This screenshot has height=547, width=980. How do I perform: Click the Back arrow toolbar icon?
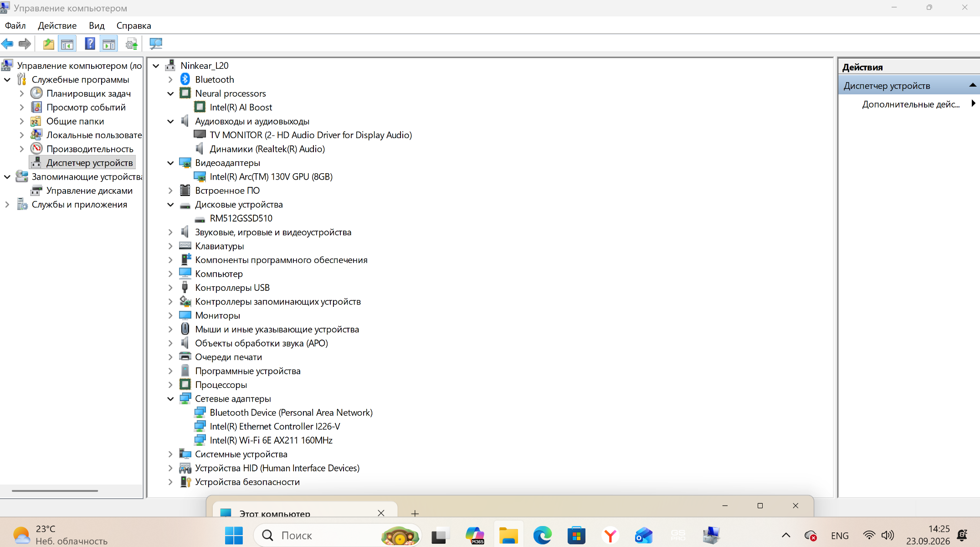(8, 44)
